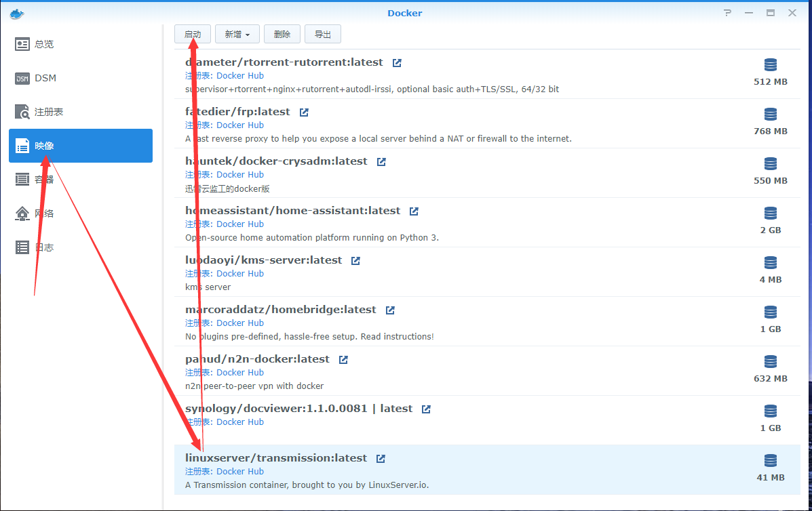Open external link icon for pahud/n2n-docker
Image resolution: width=812 pixels, height=511 pixels.
tap(343, 359)
